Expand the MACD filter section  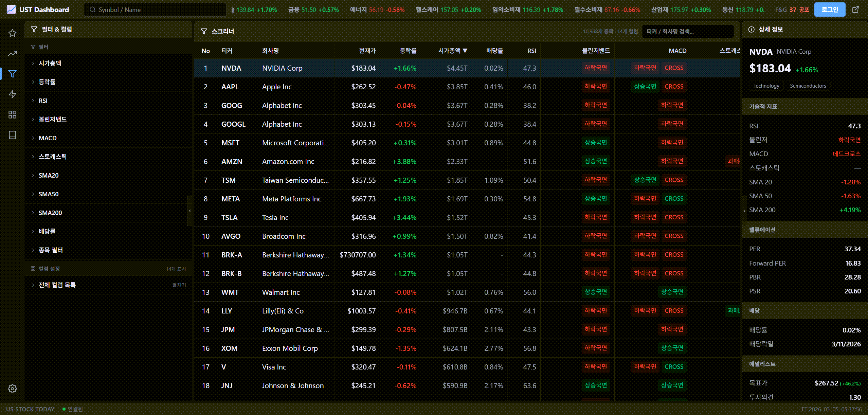click(48, 138)
